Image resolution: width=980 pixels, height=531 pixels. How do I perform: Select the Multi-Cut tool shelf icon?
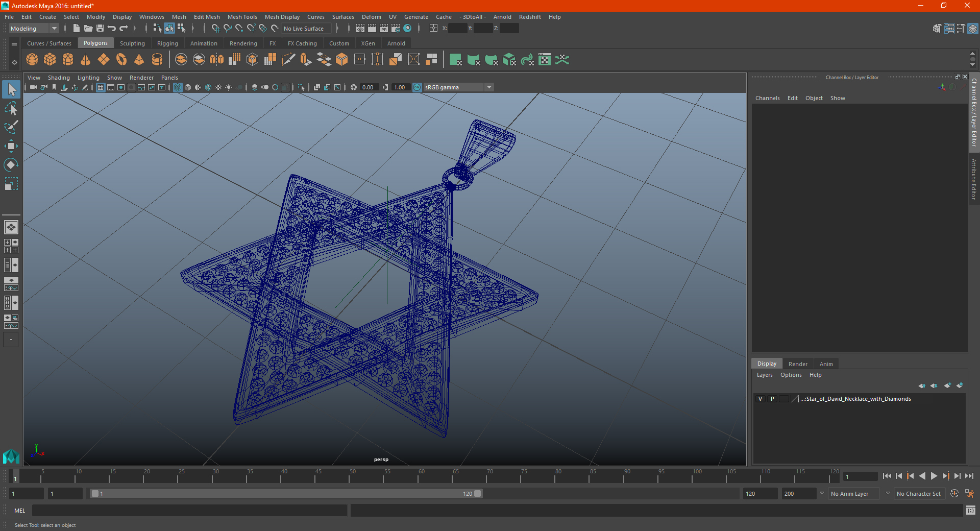[x=288, y=60]
